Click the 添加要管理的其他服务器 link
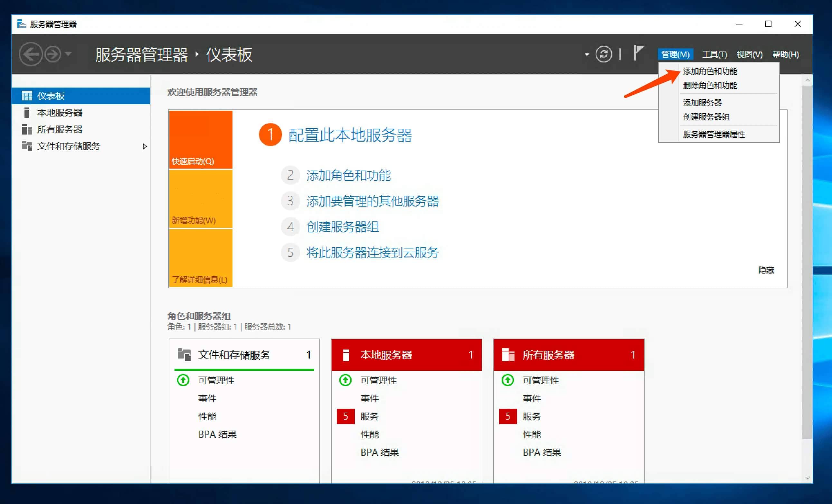This screenshot has width=832, height=504. click(x=373, y=201)
